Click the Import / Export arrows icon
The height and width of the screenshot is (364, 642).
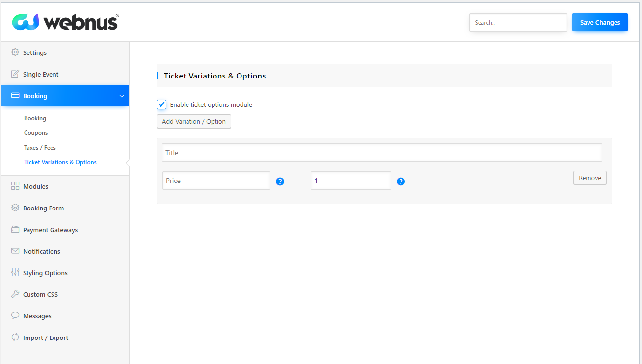[15, 337]
